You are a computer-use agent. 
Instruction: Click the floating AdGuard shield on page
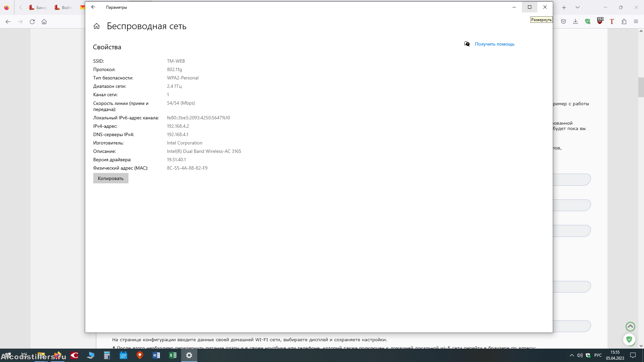pyautogui.click(x=629, y=340)
